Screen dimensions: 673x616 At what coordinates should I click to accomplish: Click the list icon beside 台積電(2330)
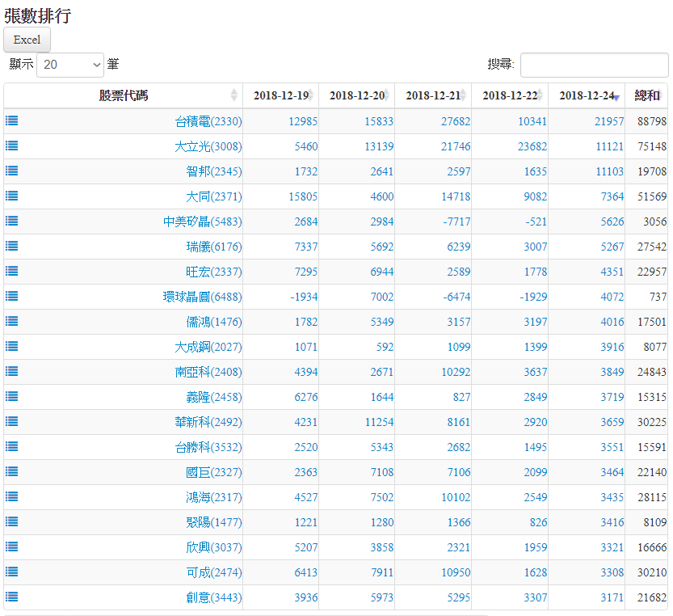tap(12, 121)
